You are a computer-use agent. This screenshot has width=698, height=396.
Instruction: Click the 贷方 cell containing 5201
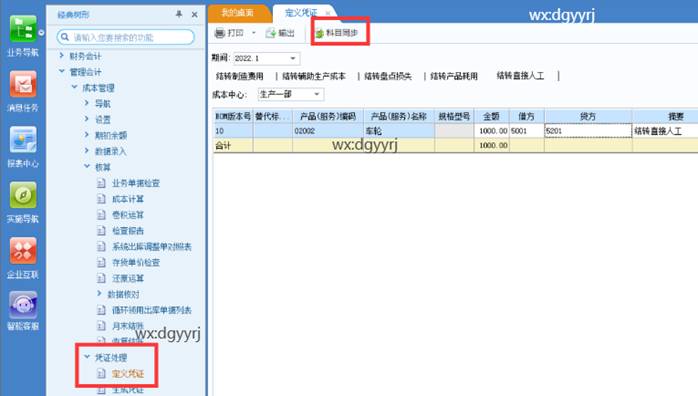click(x=588, y=131)
